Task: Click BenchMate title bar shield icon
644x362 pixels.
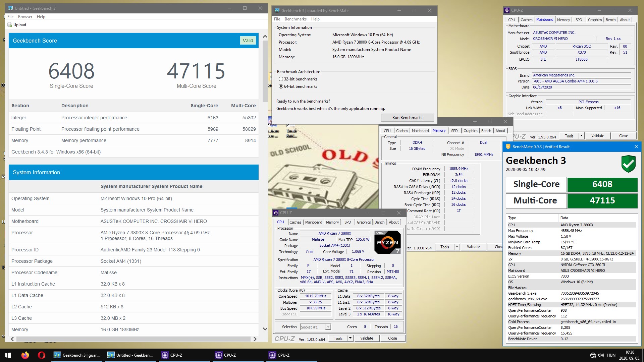Action: pos(508,146)
